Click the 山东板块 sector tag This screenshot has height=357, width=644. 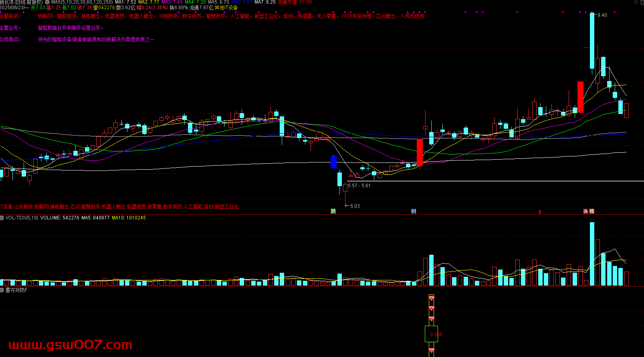[x=23, y=207]
